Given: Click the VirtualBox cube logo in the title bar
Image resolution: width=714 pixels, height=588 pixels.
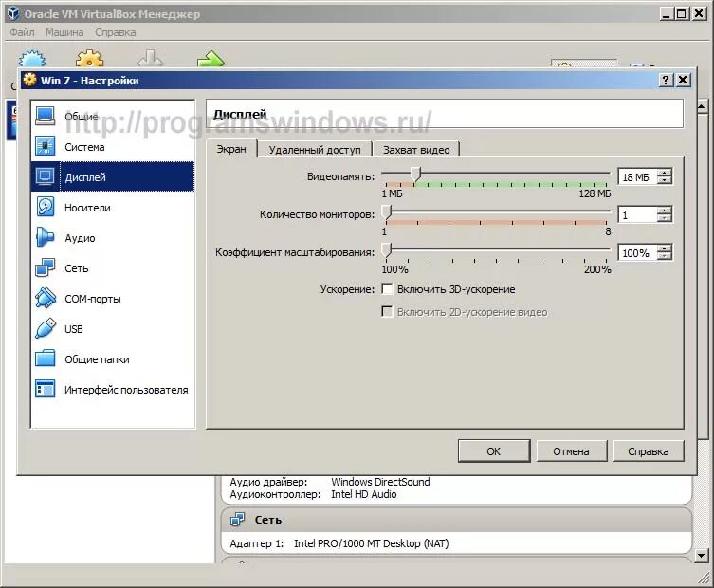Looking at the screenshot, I should point(13,13).
